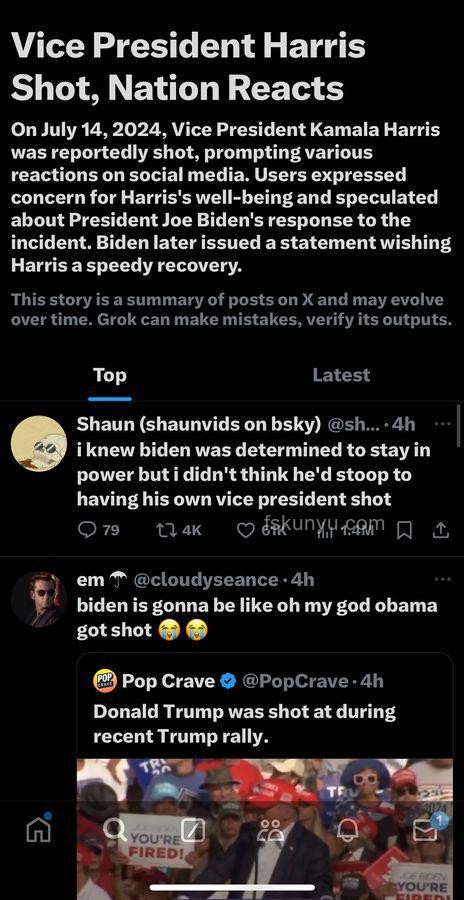This screenshot has width=464, height=900.
Task: Select the Top tab
Action: coord(110,375)
